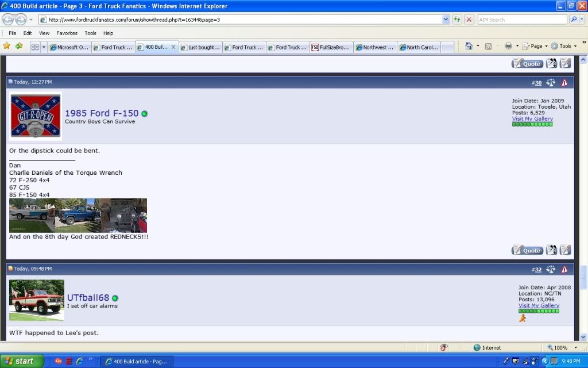This screenshot has width=588, height=368.
Task: Refresh the page using the green arrows icon
Action: click(457, 20)
